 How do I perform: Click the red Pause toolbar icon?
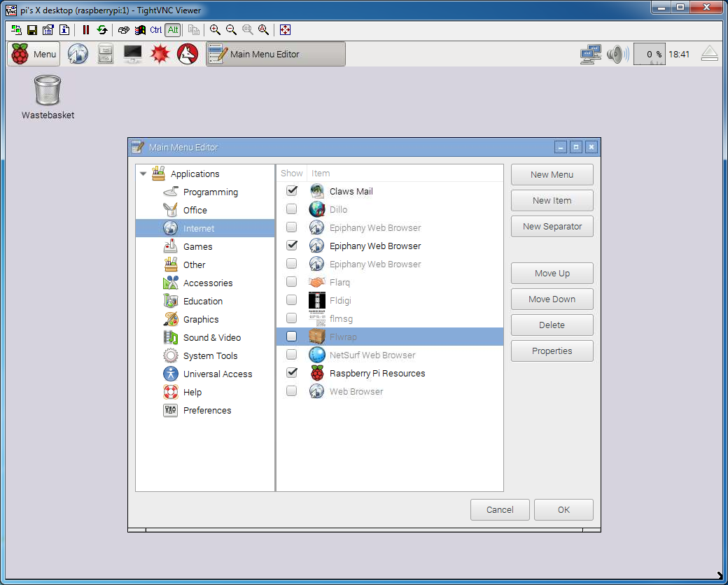coord(86,30)
